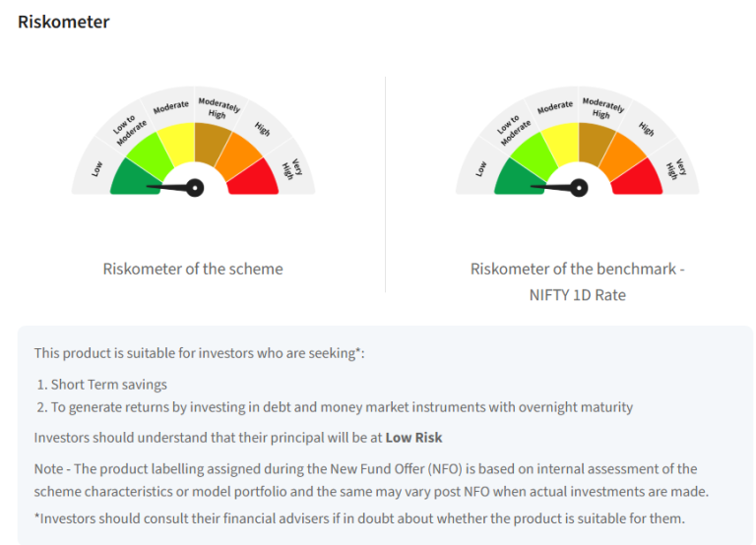Image resolution: width=756 pixels, height=545 pixels.
Task: Click the 'NIFTY 1D Rate' benchmark caption
Action: click(x=577, y=294)
